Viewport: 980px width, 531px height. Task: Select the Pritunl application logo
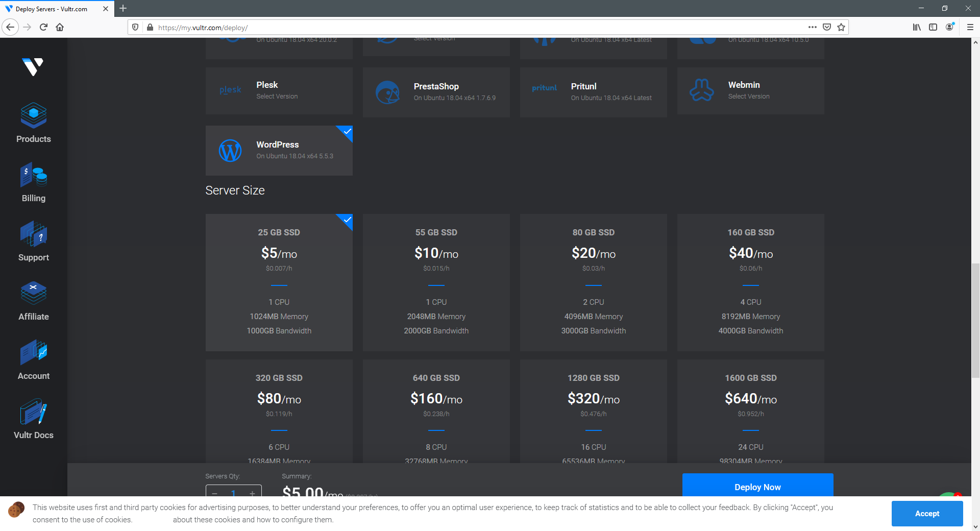(x=545, y=88)
